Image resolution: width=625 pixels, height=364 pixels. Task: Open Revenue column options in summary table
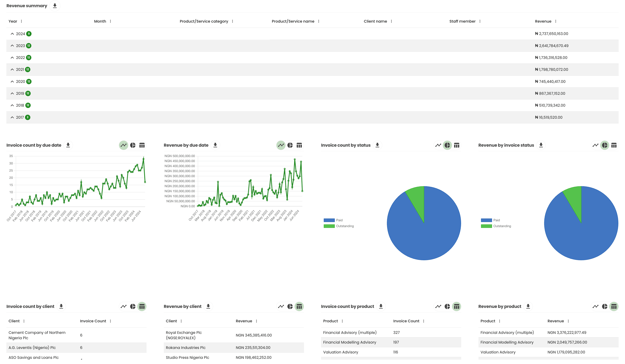point(556,21)
